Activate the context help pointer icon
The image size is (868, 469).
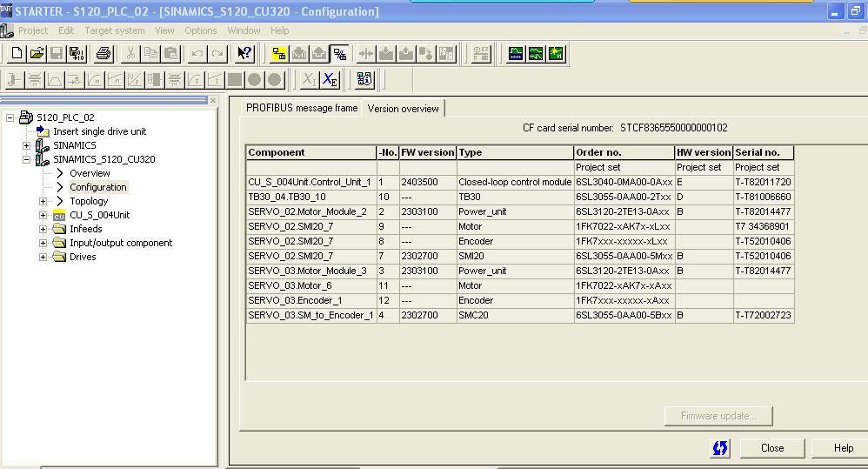[x=244, y=54]
